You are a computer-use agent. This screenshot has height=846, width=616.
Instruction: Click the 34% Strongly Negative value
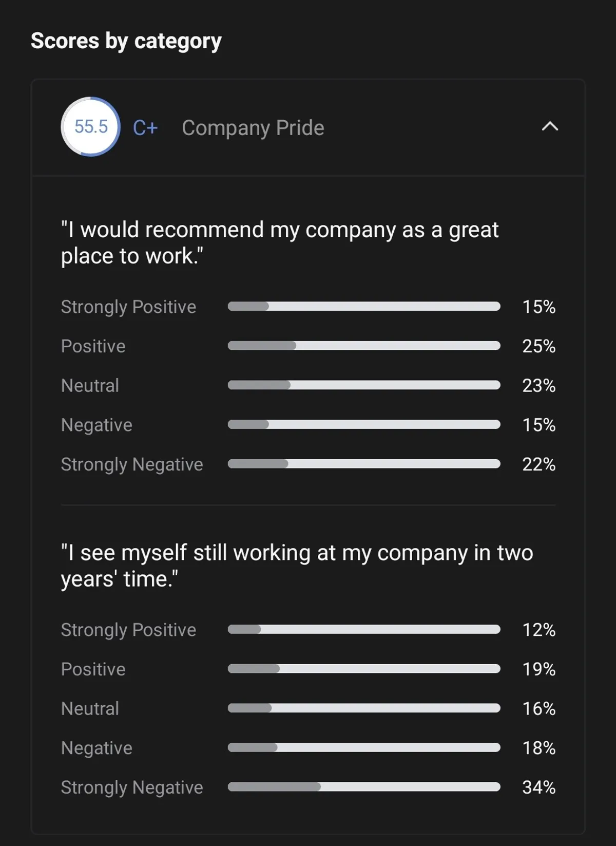(x=538, y=787)
